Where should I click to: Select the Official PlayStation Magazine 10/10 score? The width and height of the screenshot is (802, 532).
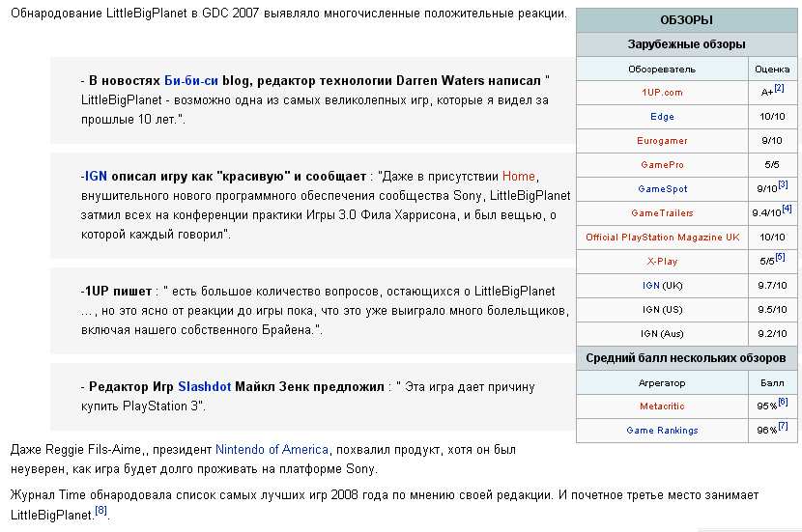772,238
